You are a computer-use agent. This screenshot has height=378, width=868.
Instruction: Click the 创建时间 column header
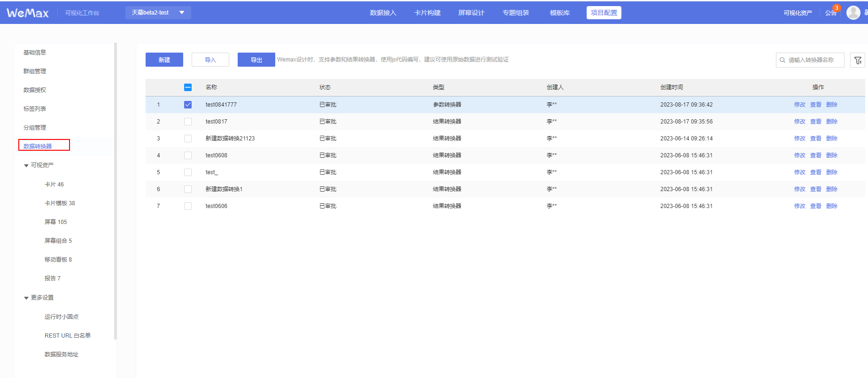point(672,87)
